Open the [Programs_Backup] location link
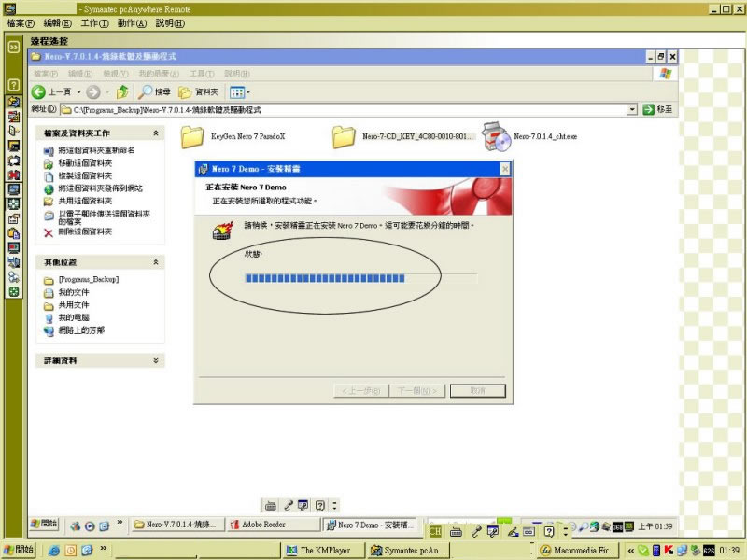The width and height of the screenshot is (747, 560). (89, 279)
